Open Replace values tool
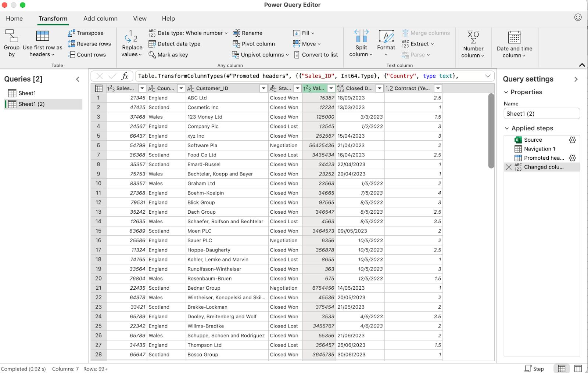The height and width of the screenshot is (373, 588). pos(132,43)
